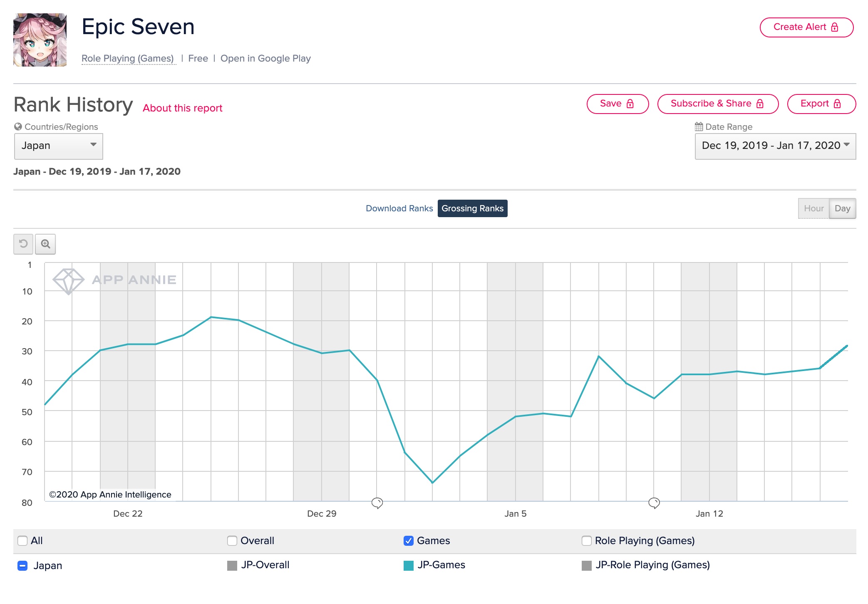The height and width of the screenshot is (604, 868).
Task: Click the Epic Seven title text
Action: pyautogui.click(x=138, y=27)
